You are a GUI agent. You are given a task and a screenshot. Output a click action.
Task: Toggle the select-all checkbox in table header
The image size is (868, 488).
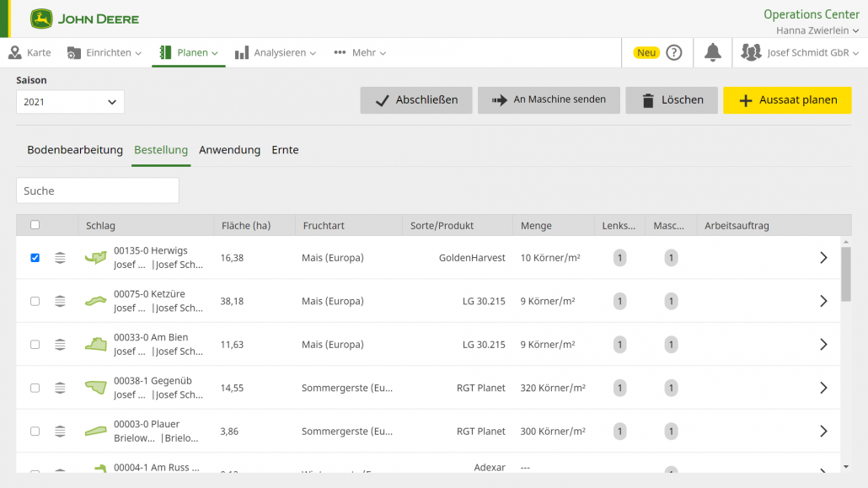click(x=35, y=225)
